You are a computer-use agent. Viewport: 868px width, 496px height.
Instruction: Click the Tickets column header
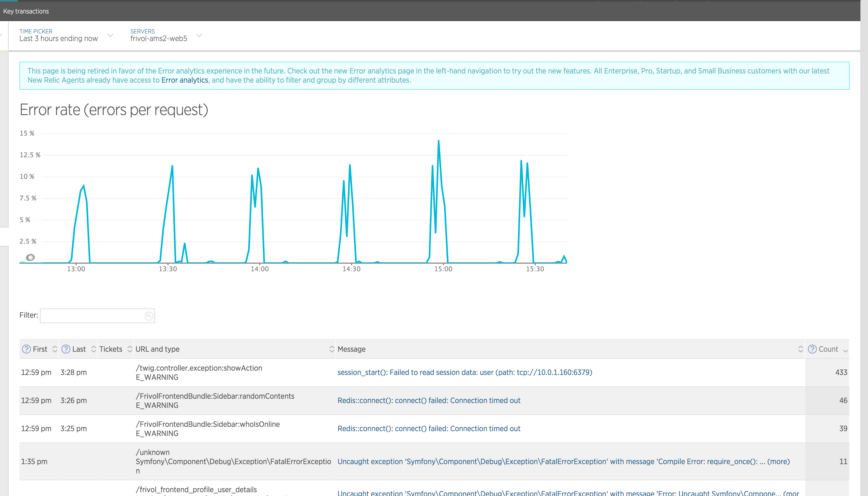[x=111, y=349]
